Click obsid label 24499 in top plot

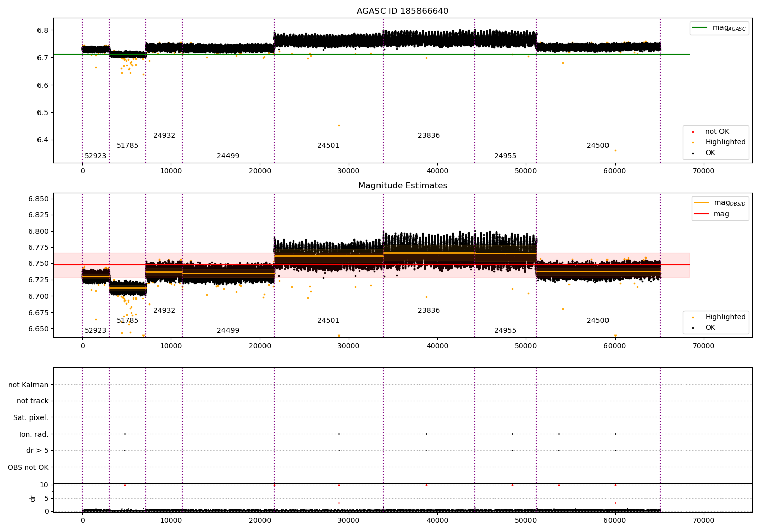pos(228,156)
